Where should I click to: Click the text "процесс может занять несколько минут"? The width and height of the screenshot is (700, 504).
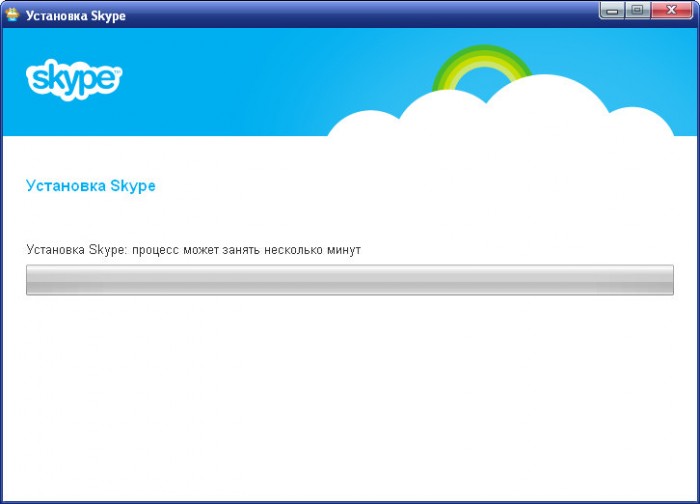point(246,250)
